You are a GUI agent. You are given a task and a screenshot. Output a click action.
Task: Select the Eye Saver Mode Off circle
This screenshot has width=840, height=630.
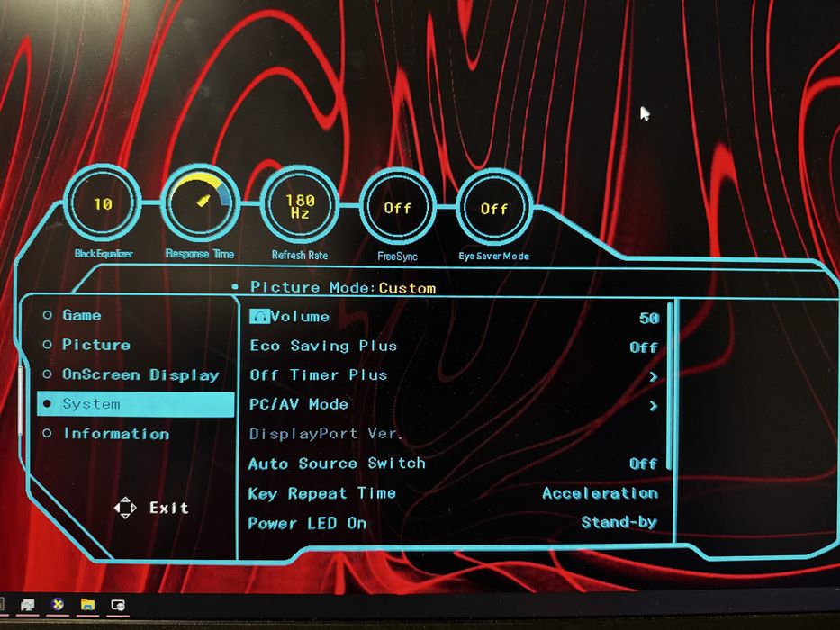(x=493, y=209)
